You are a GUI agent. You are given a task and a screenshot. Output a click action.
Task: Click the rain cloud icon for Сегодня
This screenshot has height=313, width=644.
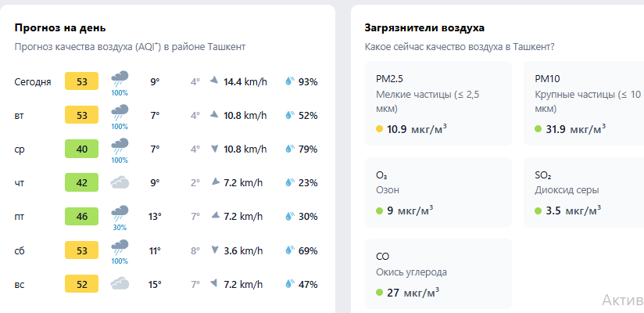pos(120,77)
